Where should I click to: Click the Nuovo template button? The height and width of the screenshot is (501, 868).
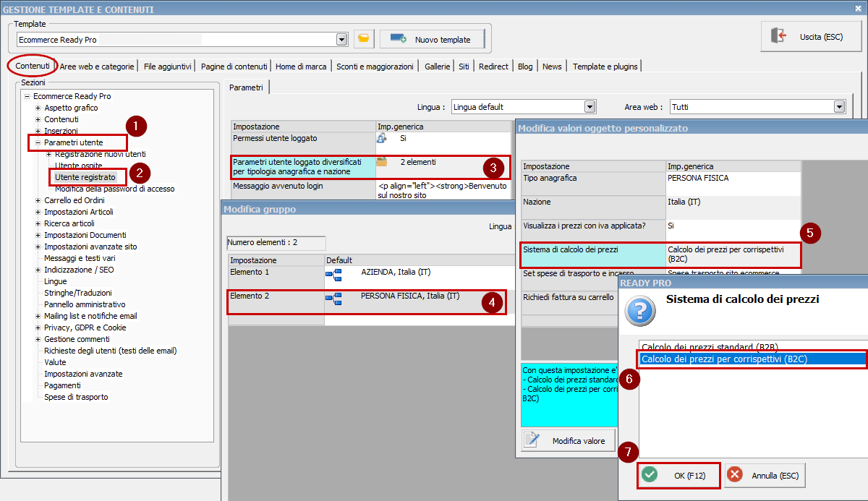432,39
